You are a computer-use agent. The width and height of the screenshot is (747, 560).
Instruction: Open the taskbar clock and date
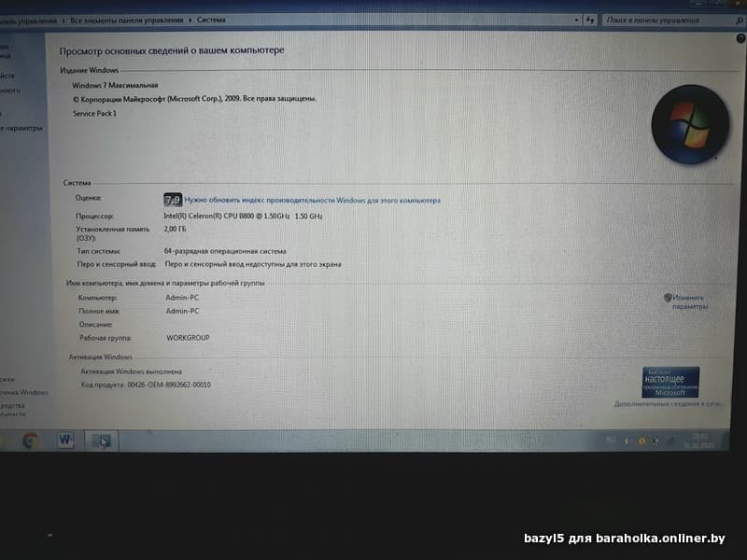pos(698,441)
